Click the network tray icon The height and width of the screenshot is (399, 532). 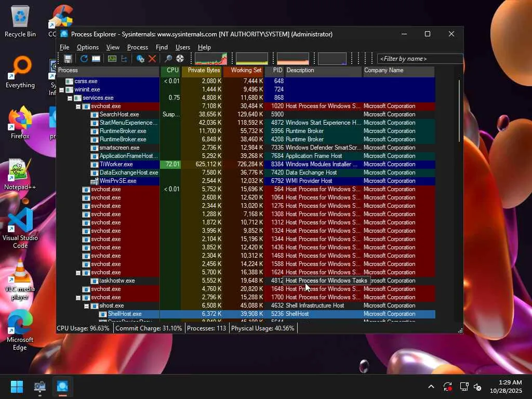pos(464,387)
